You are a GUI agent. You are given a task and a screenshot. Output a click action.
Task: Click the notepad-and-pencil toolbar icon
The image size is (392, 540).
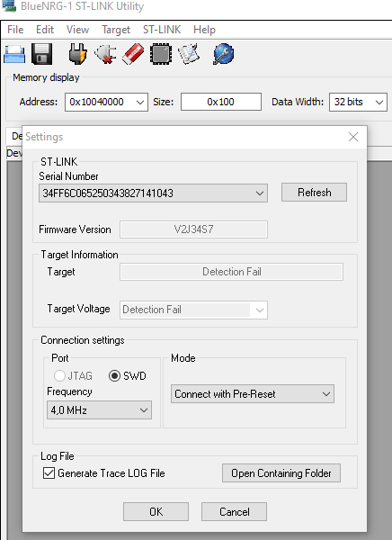coord(189,54)
